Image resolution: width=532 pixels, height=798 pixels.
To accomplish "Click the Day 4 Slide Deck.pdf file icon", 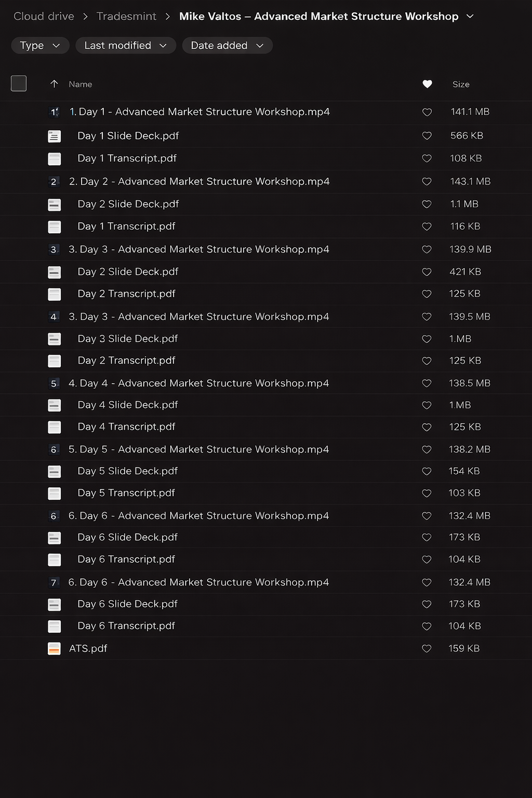I will pyautogui.click(x=54, y=405).
